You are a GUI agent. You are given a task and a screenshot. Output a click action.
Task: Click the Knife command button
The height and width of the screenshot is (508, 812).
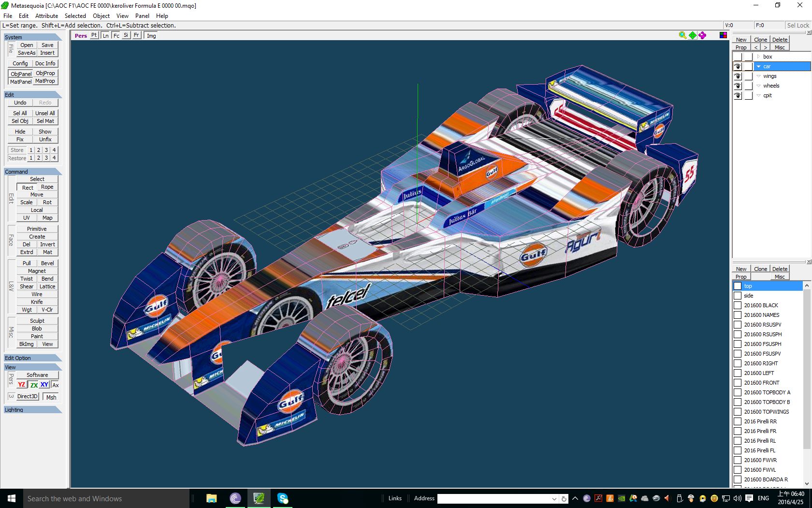(37, 302)
